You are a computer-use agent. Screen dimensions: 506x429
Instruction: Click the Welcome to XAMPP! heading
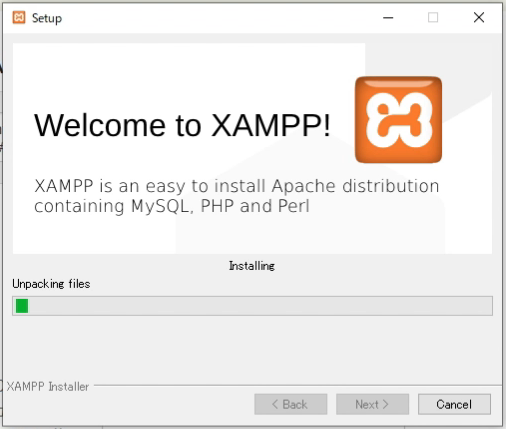pyautogui.click(x=182, y=125)
